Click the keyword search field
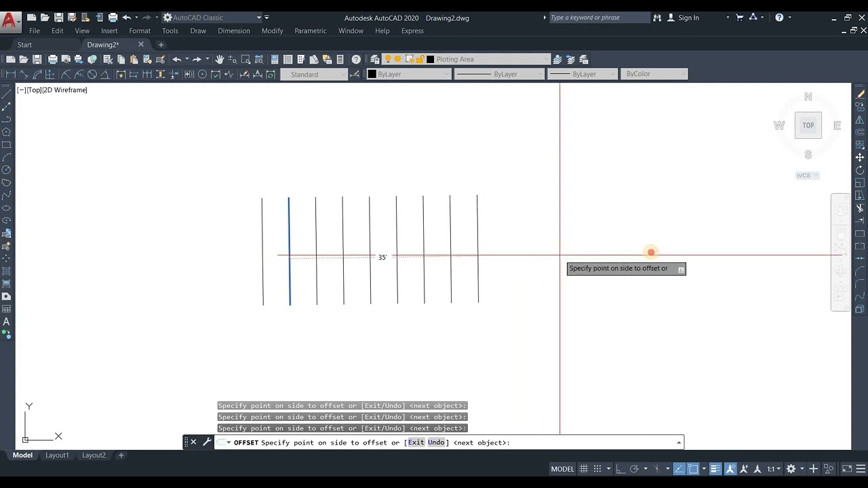868x488 pixels. (x=599, y=18)
